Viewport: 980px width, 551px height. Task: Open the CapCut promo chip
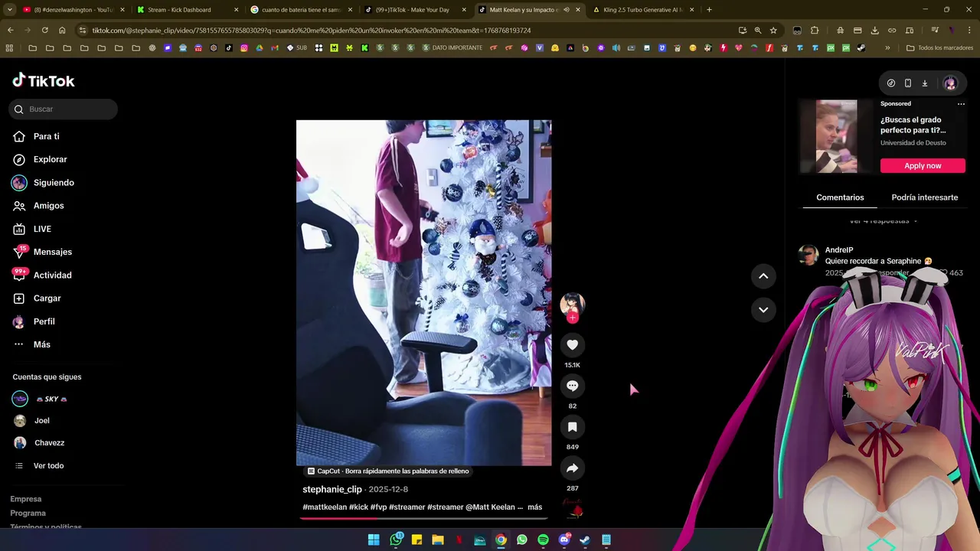coord(388,471)
